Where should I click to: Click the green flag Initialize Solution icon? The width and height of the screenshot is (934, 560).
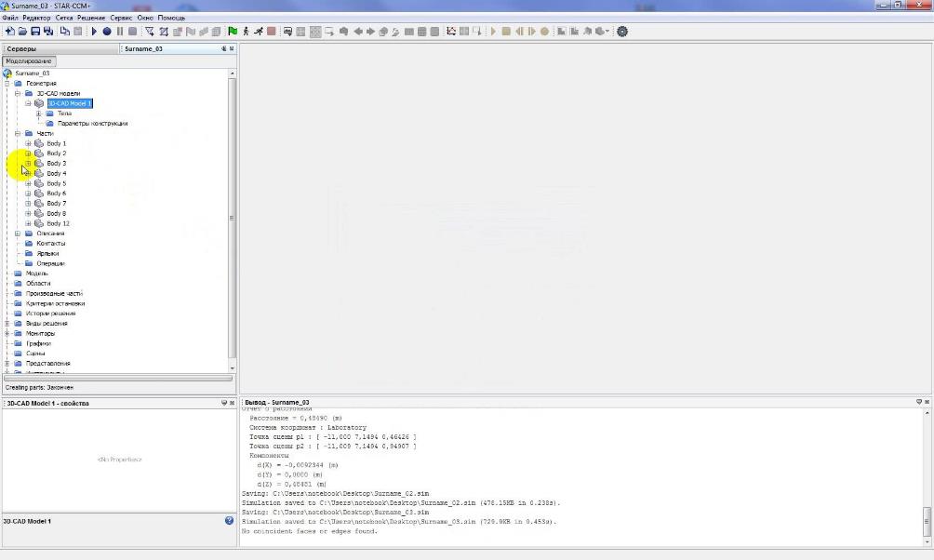[233, 32]
